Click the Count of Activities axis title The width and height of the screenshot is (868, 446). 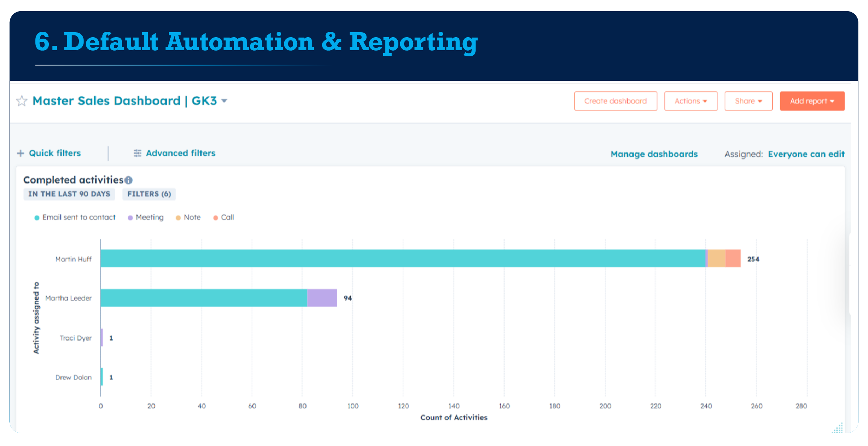click(454, 417)
